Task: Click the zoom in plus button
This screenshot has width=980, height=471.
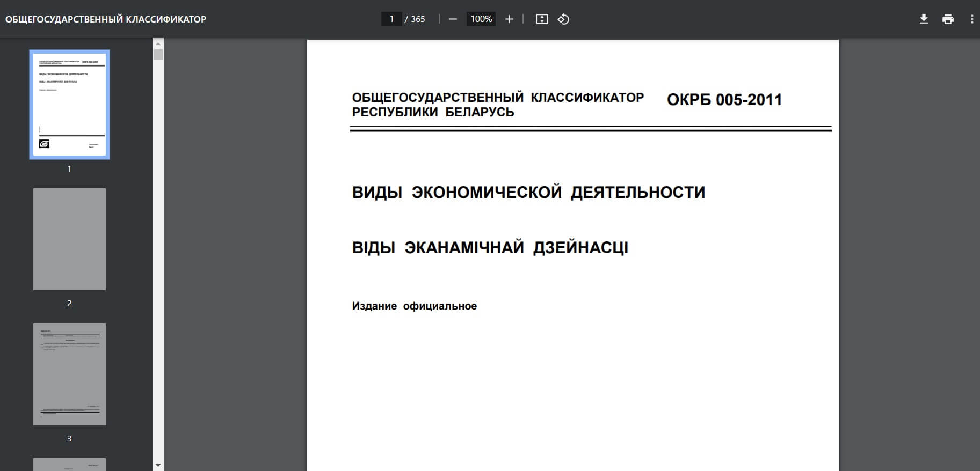Action: click(509, 19)
